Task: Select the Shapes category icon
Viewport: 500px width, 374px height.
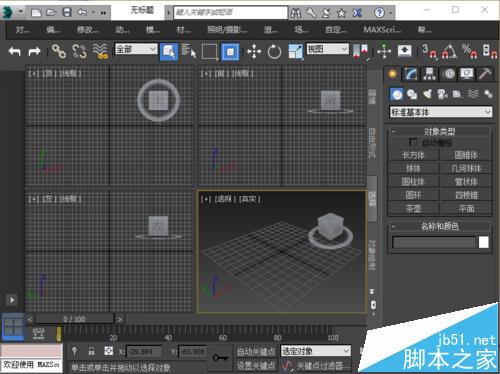Action: (412, 95)
